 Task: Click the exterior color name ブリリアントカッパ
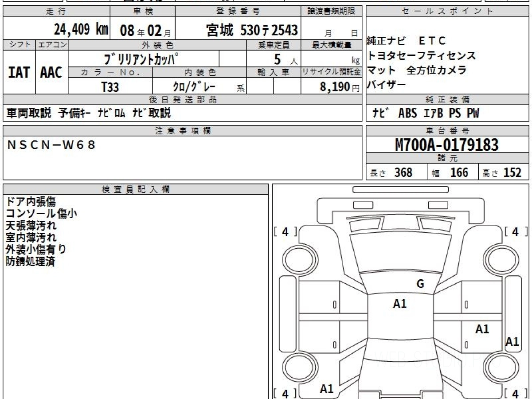[144, 59]
